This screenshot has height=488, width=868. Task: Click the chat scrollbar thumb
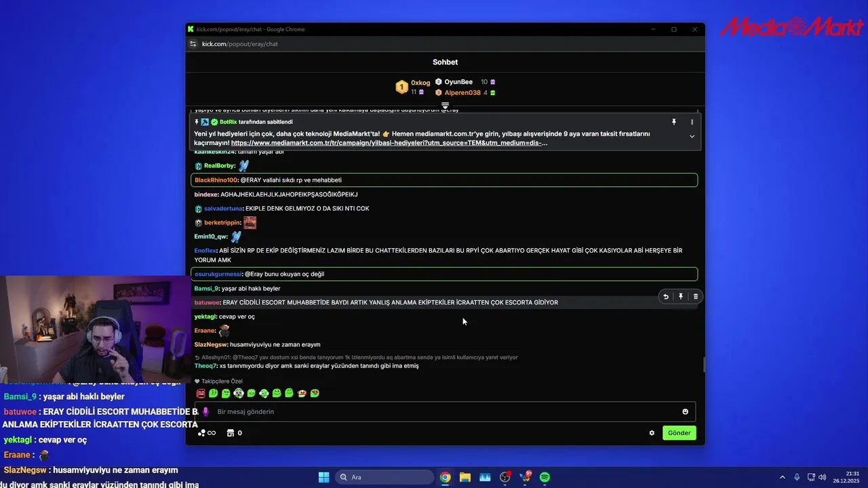703,365
